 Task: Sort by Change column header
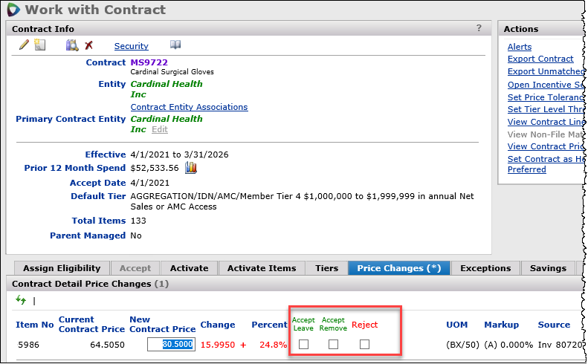coord(218,325)
